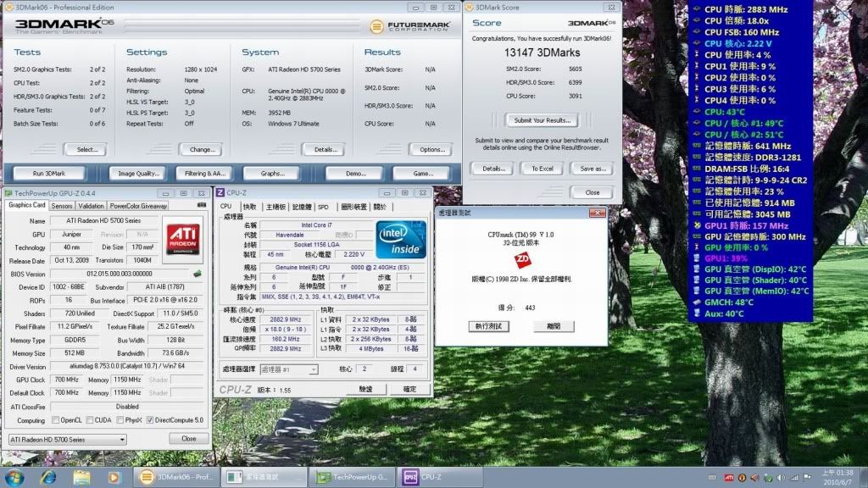Open Windows Explorer folder on taskbar
The height and width of the screenshot is (488, 868).
(82, 477)
